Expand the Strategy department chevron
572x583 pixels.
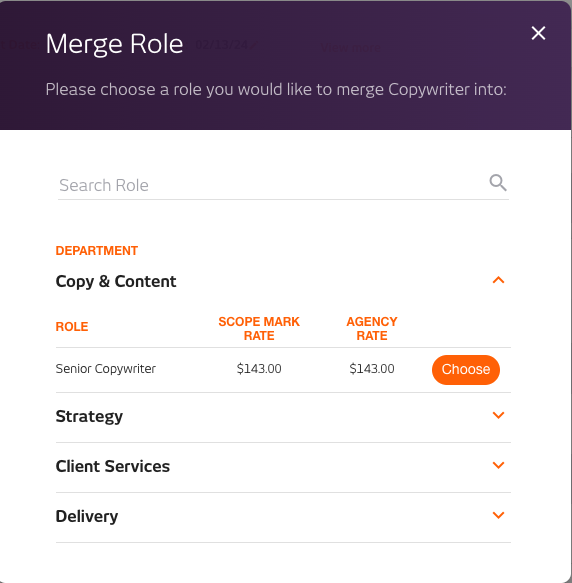coord(498,415)
